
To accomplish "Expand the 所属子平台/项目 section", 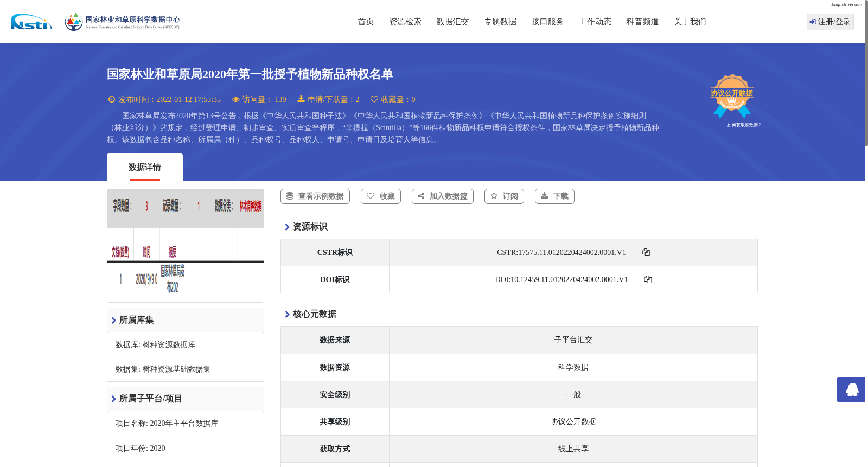I will pos(186,399).
